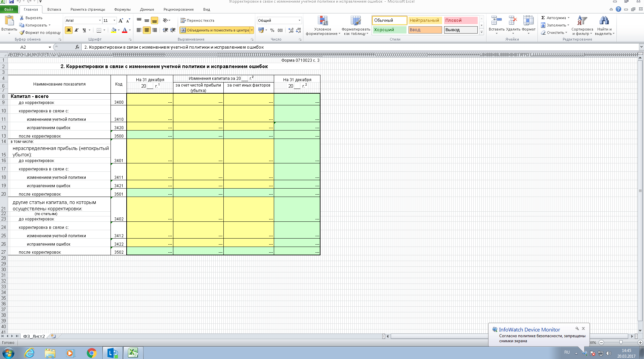This screenshot has height=359, width=644.
Task: Click the cell borders icon
Action: coord(99,30)
